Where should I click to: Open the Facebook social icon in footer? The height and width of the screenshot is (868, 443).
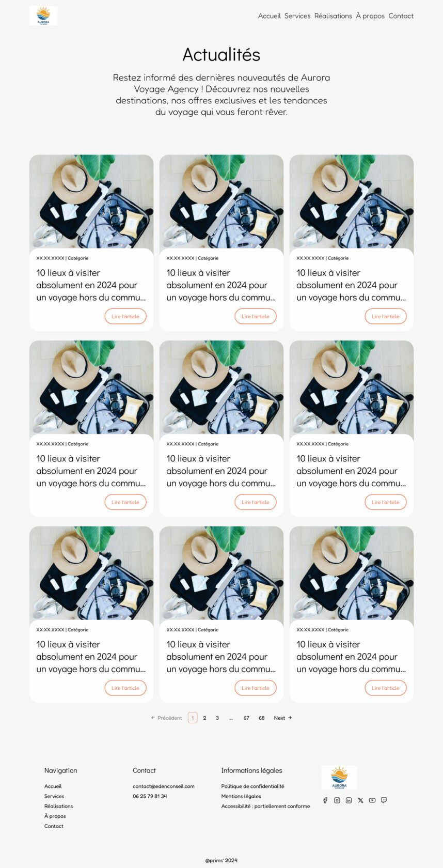[325, 800]
